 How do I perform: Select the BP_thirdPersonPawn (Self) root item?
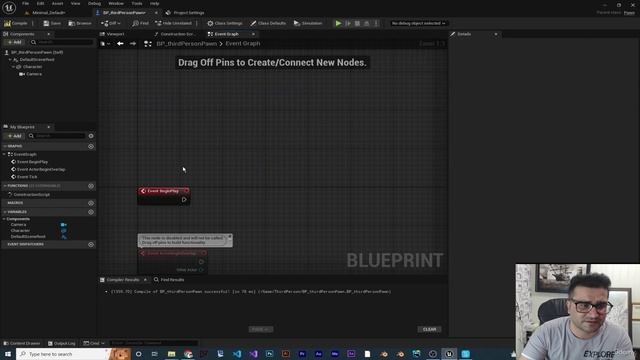tap(37, 52)
